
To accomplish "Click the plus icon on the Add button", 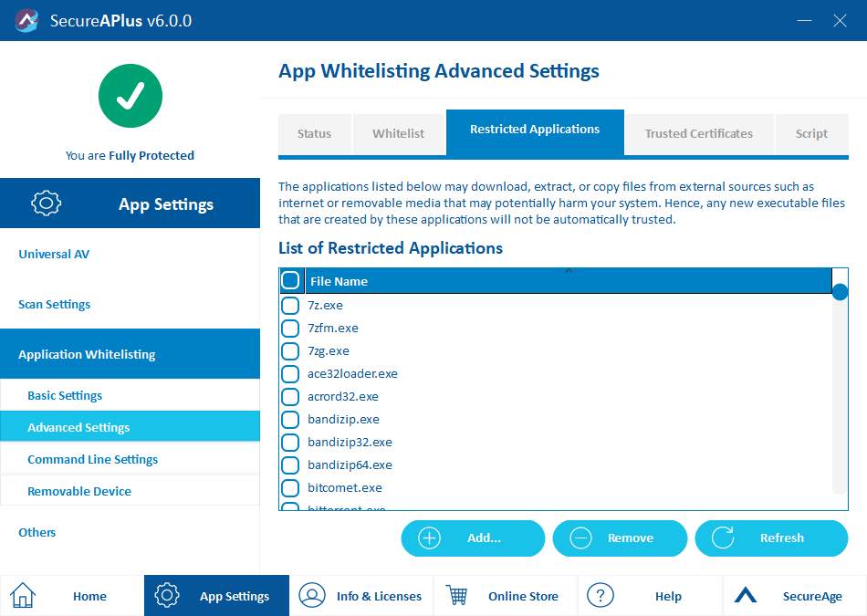I will tap(430, 538).
